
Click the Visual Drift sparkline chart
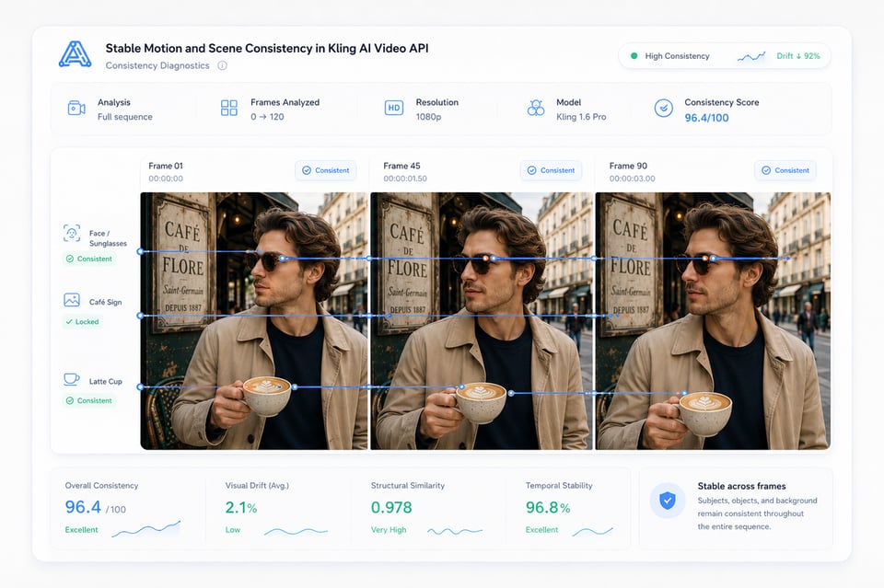pos(296,531)
